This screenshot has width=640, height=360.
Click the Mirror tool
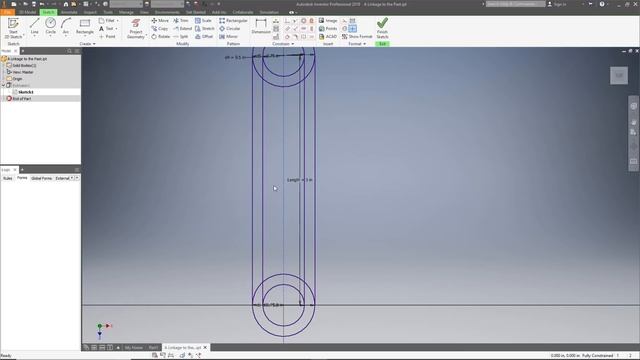coord(228,36)
